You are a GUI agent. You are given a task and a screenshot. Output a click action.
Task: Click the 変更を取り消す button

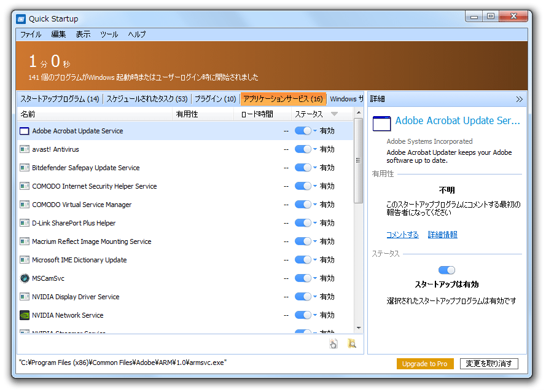click(489, 364)
